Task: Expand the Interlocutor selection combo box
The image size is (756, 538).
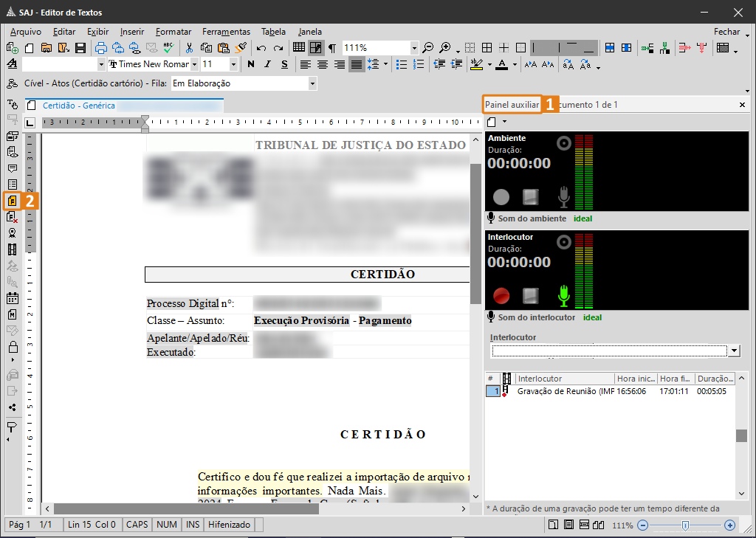Action: pyautogui.click(x=734, y=351)
